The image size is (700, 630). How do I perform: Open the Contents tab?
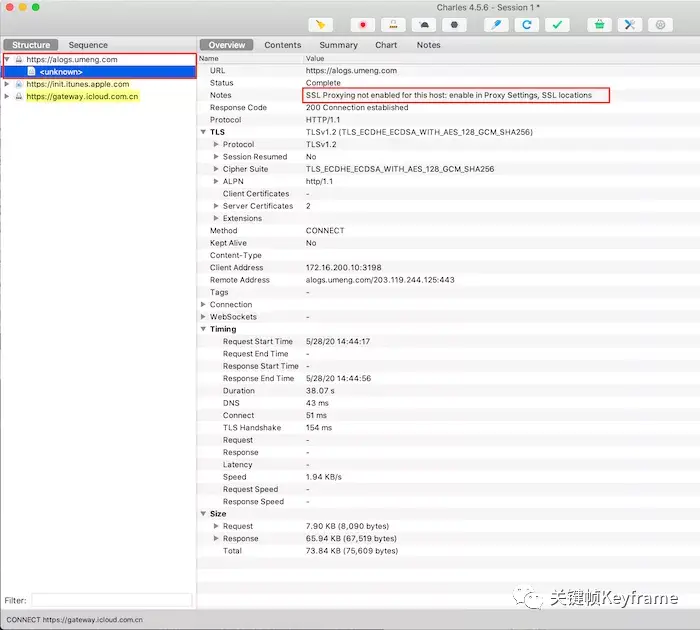pyautogui.click(x=283, y=45)
